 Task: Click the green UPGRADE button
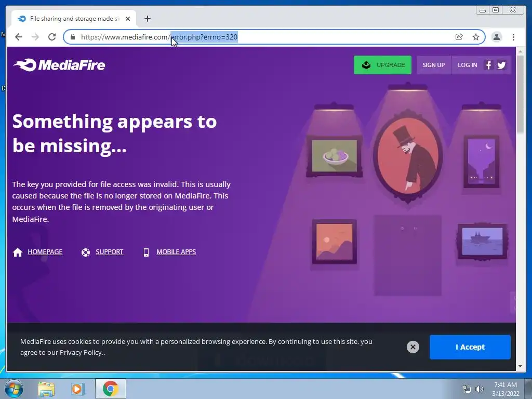[x=382, y=65]
